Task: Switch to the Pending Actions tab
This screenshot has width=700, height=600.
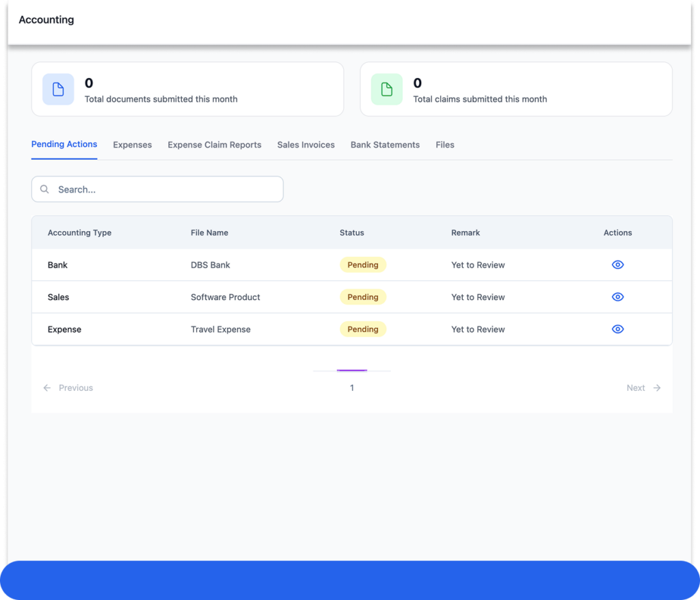Action: pyautogui.click(x=64, y=144)
